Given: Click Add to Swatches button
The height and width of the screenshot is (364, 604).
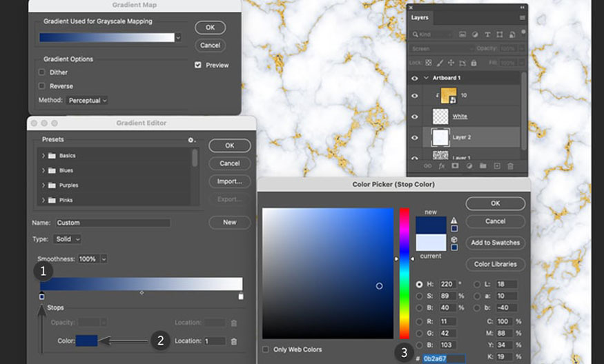Looking at the screenshot, I should click(496, 243).
